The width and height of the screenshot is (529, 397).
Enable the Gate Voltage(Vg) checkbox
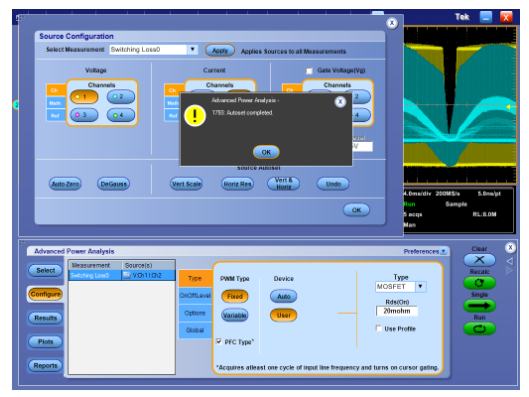coord(309,71)
